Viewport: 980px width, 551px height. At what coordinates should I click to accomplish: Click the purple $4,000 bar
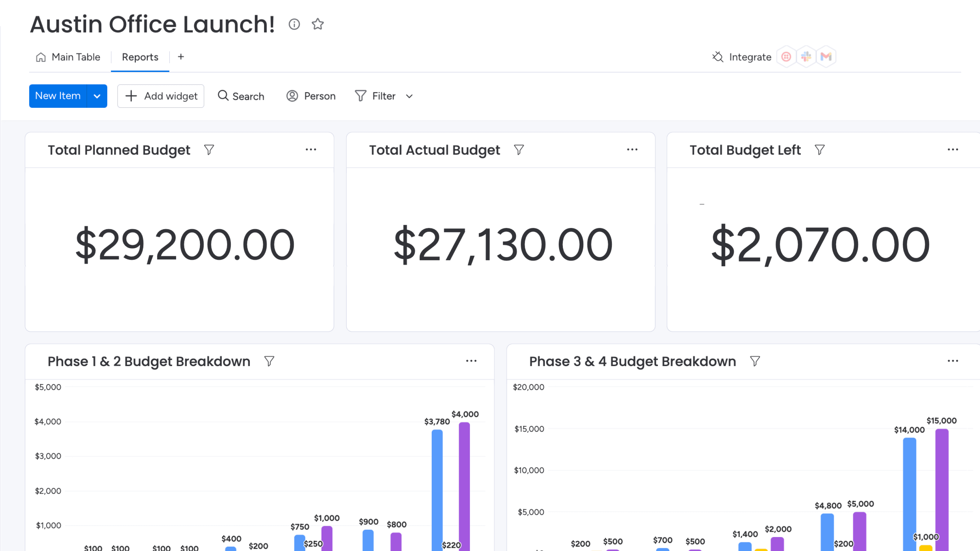point(464,486)
